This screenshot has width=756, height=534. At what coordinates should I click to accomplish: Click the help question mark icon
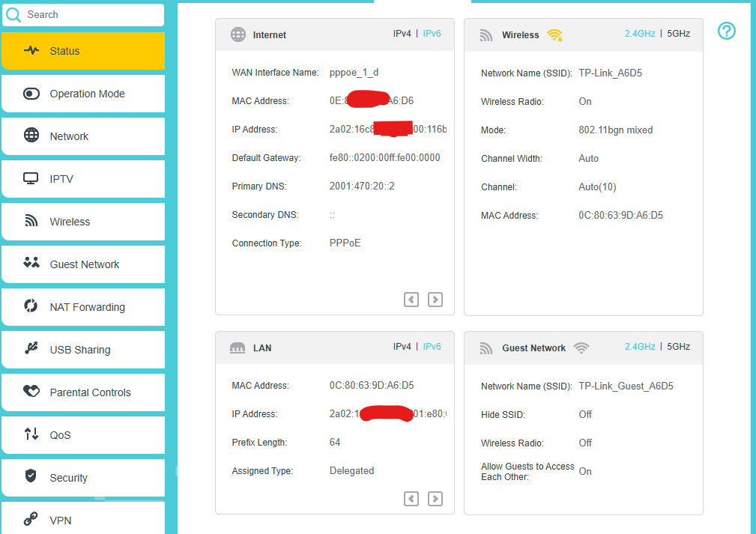726,31
